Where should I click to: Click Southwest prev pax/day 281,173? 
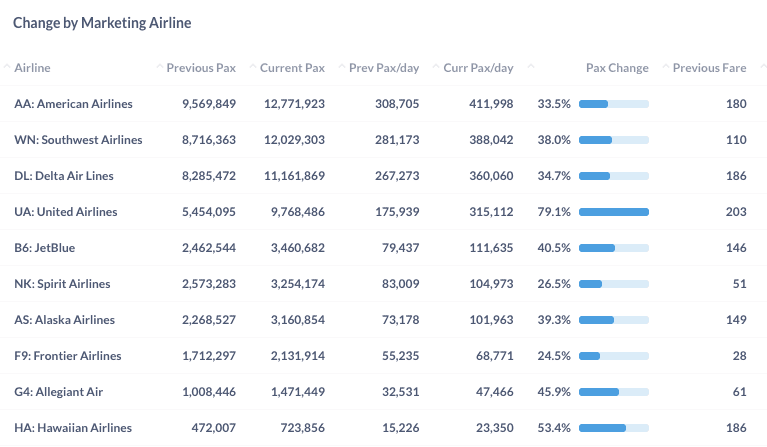tap(397, 140)
